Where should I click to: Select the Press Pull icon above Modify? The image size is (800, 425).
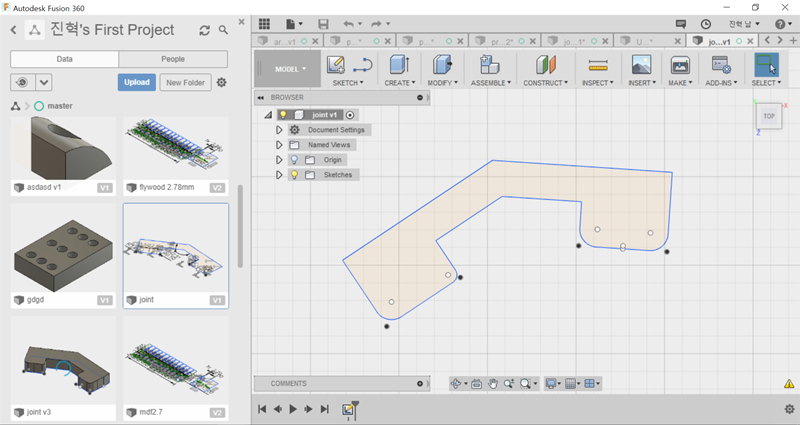point(442,65)
